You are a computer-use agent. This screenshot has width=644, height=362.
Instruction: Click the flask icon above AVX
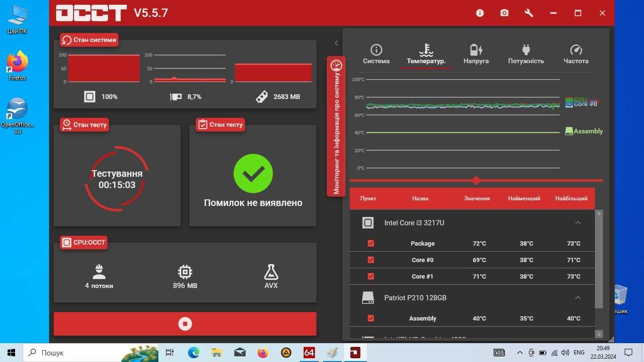click(271, 271)
